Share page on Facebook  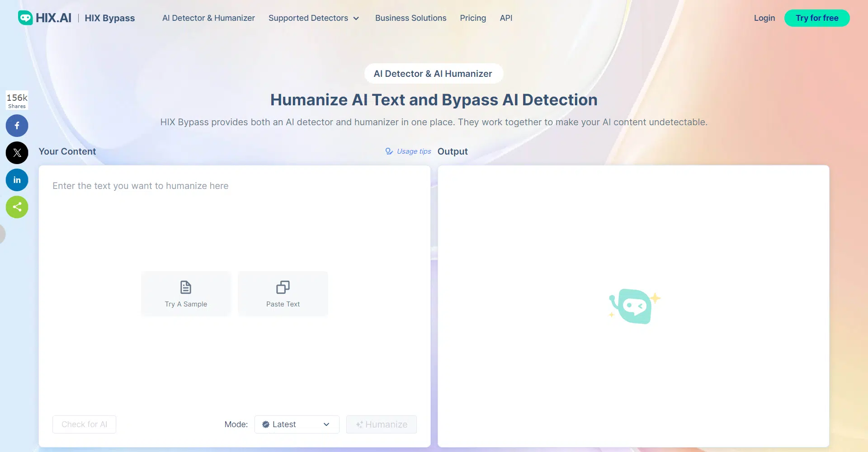17,126
